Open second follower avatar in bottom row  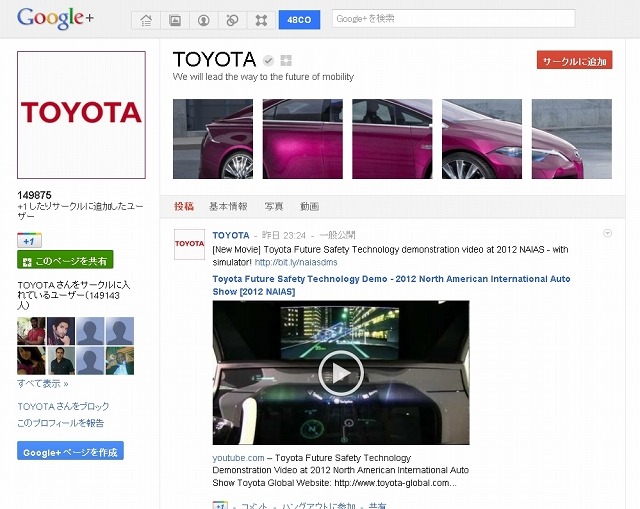(61, 361)
